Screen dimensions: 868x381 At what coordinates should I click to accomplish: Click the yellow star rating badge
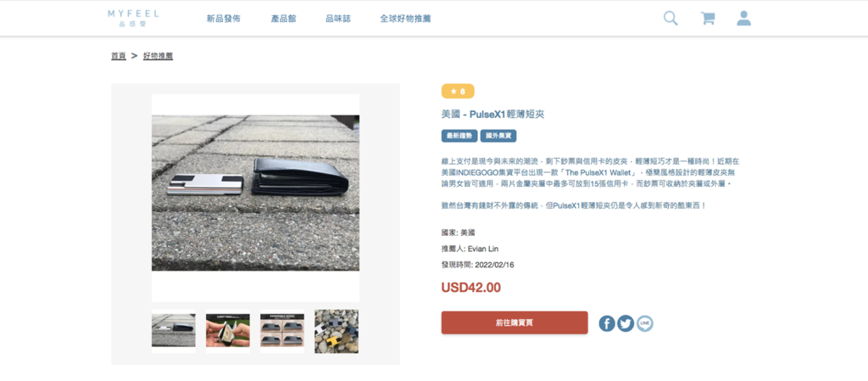tap(458, 92)
